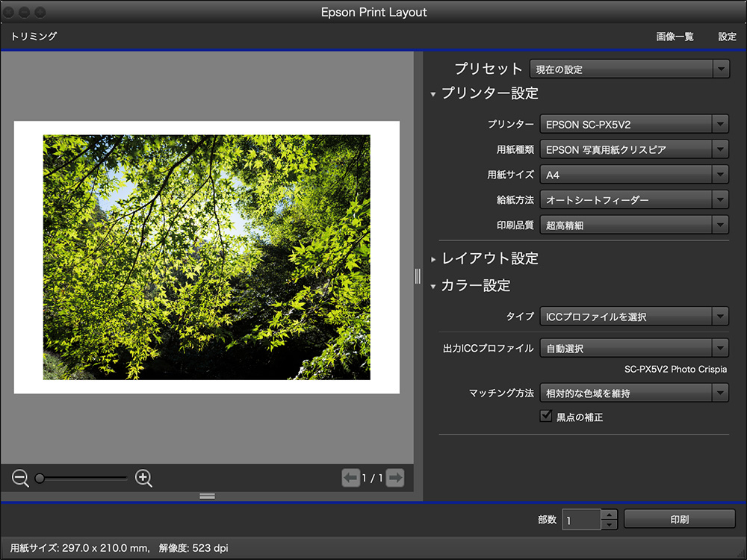
Task: Collapse the プリンター設定 section triangle
Action: point(433,94)
